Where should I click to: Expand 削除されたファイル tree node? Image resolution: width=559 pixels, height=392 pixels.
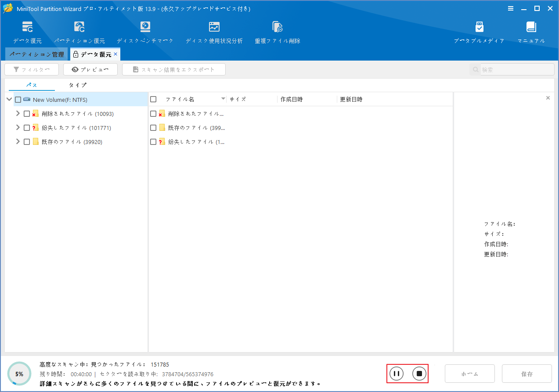point(18,114)
